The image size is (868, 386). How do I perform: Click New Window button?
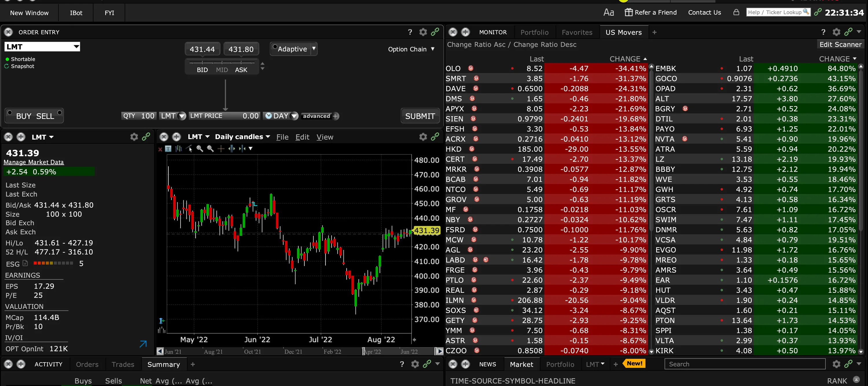29,13
